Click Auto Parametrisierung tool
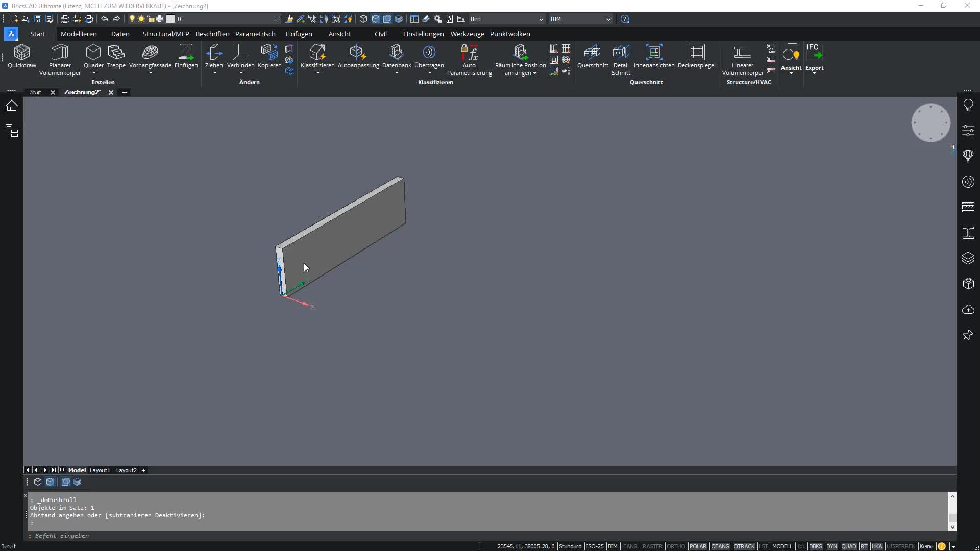 pyautogui.click(x=470, y=60)
